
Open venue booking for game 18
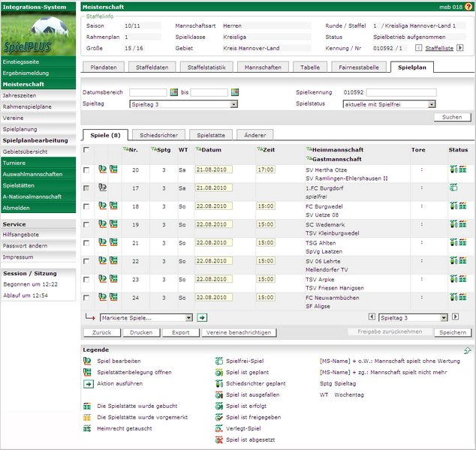[113, 206]
